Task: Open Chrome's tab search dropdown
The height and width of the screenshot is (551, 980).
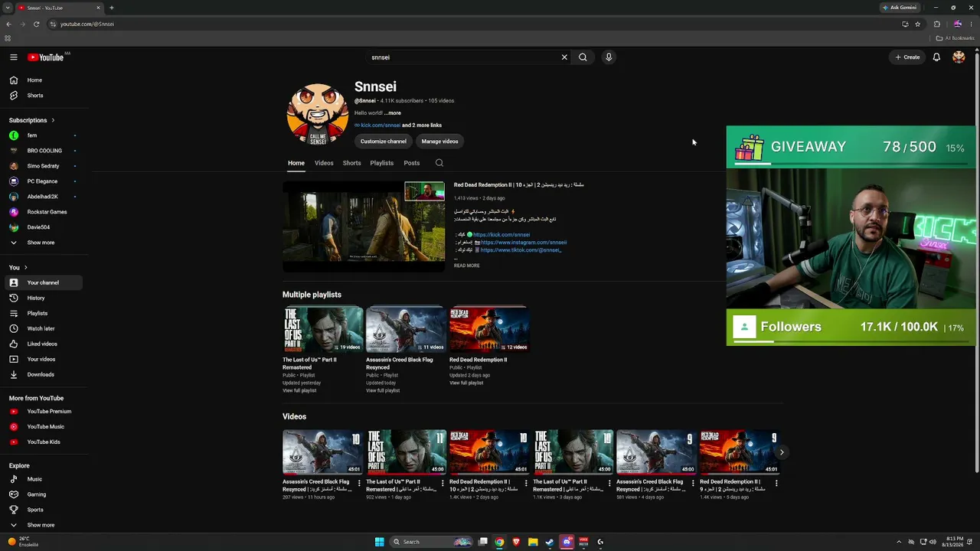Action: pyautogui.click(x=8, y=8)
